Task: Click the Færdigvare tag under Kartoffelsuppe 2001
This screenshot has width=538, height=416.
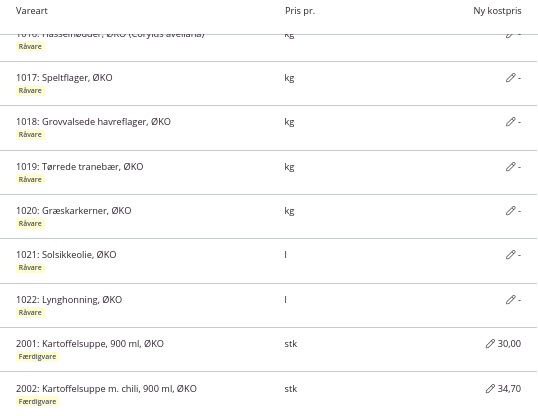Action: (37, 357)
